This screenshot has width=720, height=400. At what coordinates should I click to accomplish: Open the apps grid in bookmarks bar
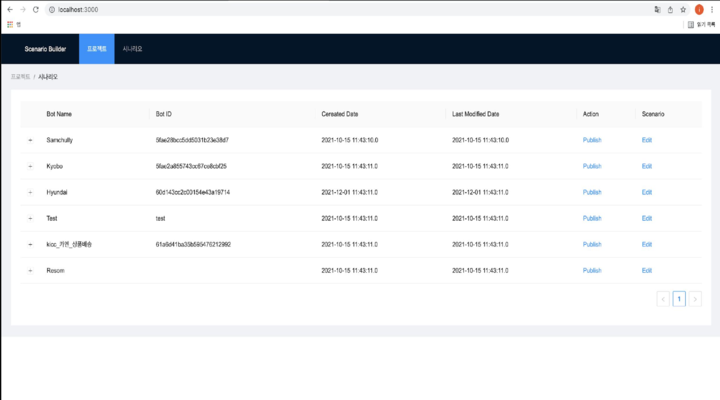tap(10, 24)
